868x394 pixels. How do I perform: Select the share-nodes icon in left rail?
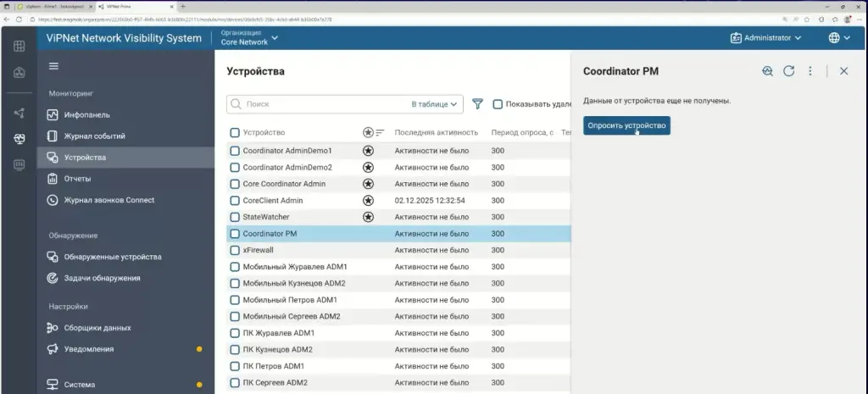(19, 114)
